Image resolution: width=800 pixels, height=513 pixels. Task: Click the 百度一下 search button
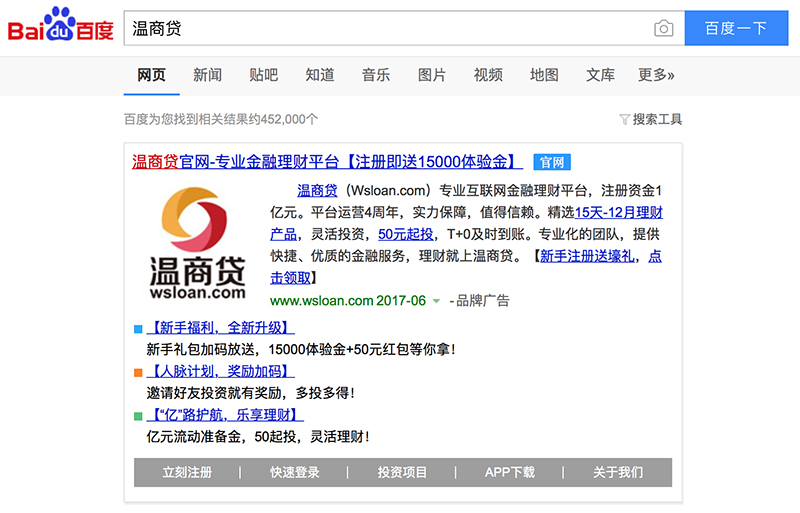coord(736,28)
